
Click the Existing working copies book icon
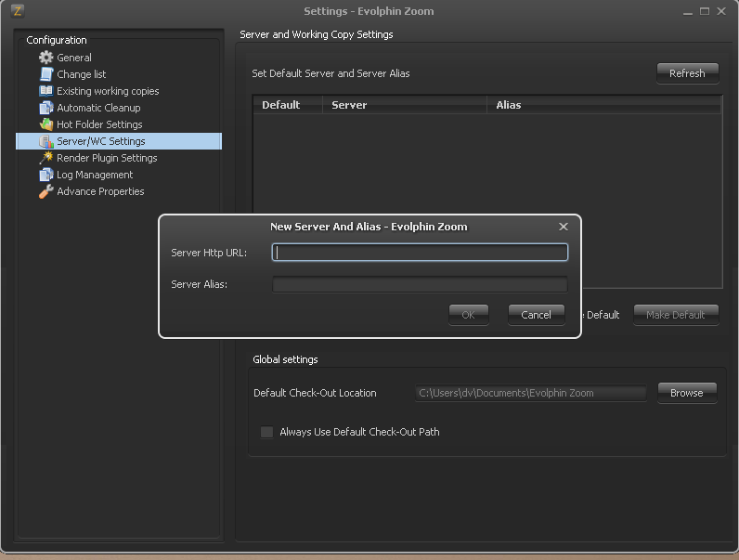click(x=45, y=90)
